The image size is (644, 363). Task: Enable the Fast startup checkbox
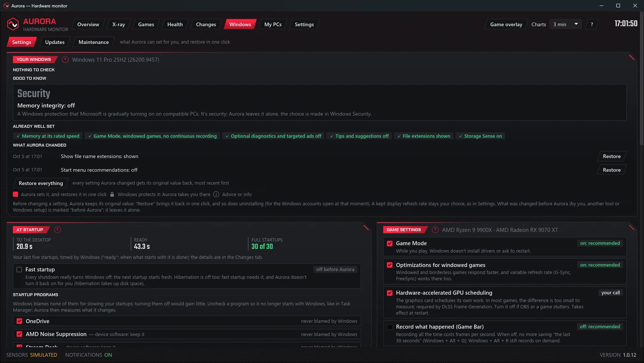point(19,270)
